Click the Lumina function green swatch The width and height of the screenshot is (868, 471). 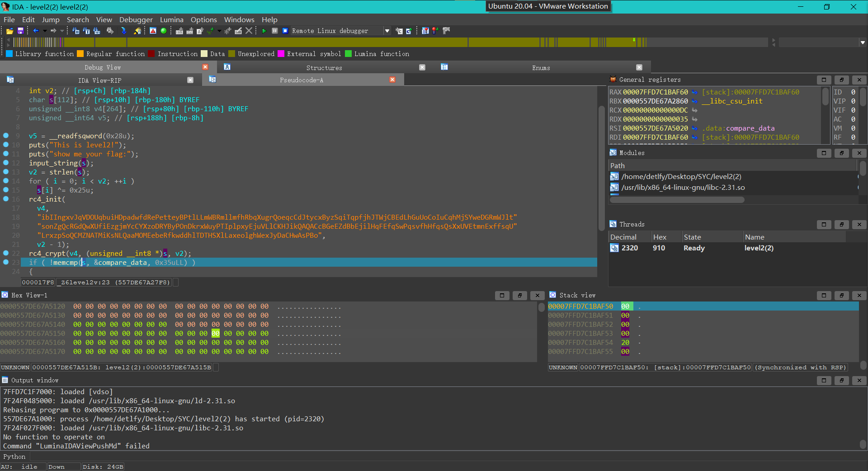tap(348, 54)
